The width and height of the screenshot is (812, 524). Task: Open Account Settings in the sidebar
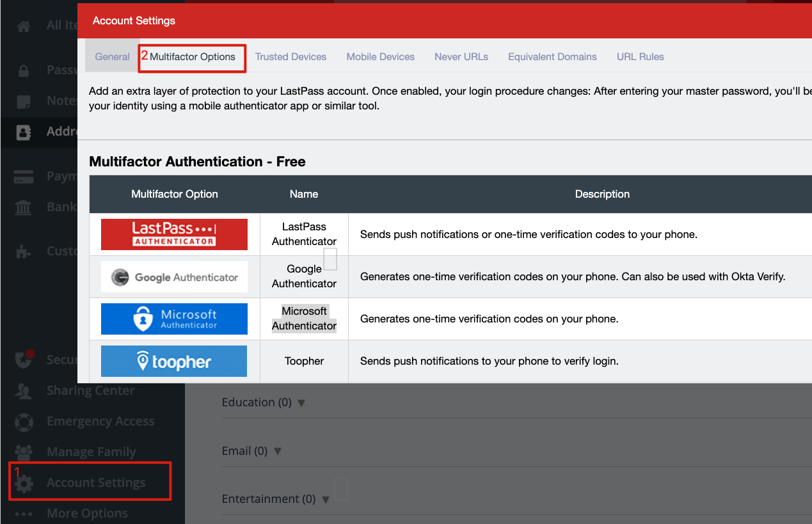point(96,482)
